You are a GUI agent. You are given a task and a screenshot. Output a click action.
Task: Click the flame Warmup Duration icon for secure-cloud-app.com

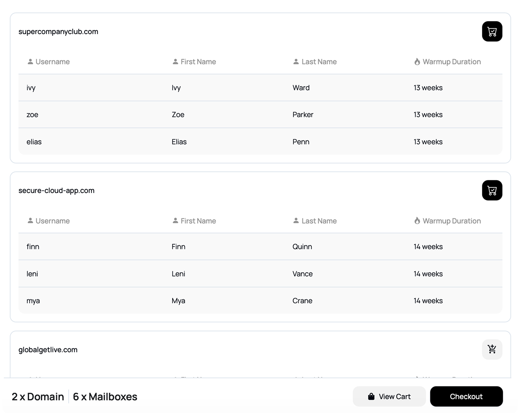click(x=417, y=220)
